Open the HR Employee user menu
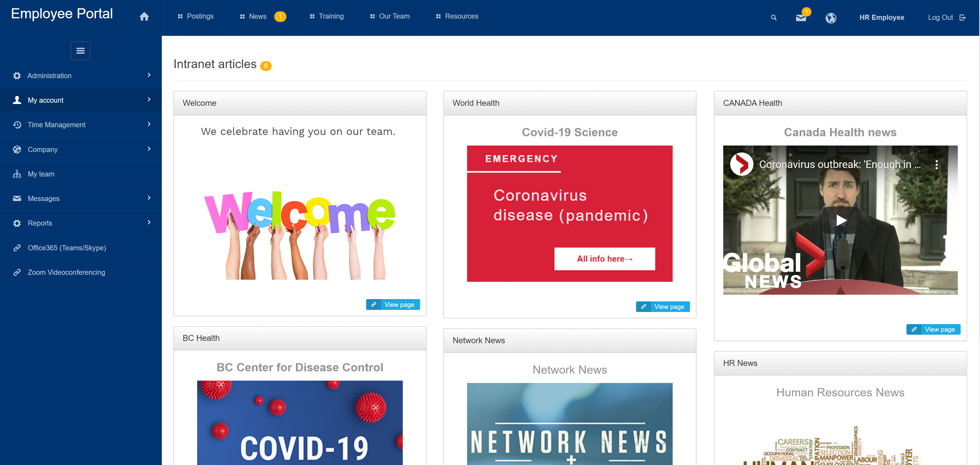 [x=881, y=18]
